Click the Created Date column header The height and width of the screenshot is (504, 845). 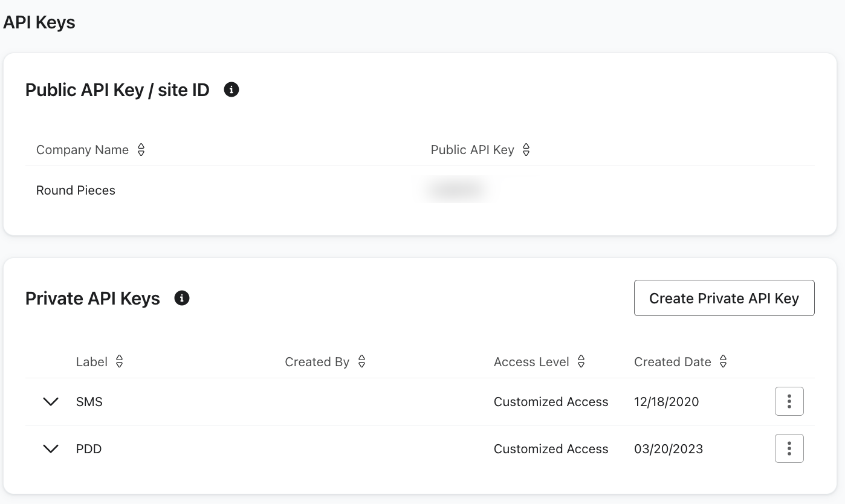pos(673,361)
